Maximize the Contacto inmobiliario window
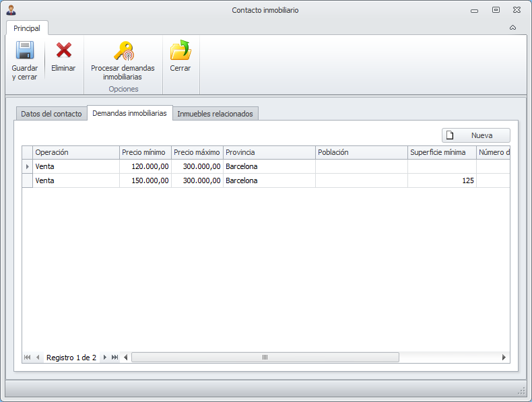Screen dimensions: 532x402 [x=496, y=10]
